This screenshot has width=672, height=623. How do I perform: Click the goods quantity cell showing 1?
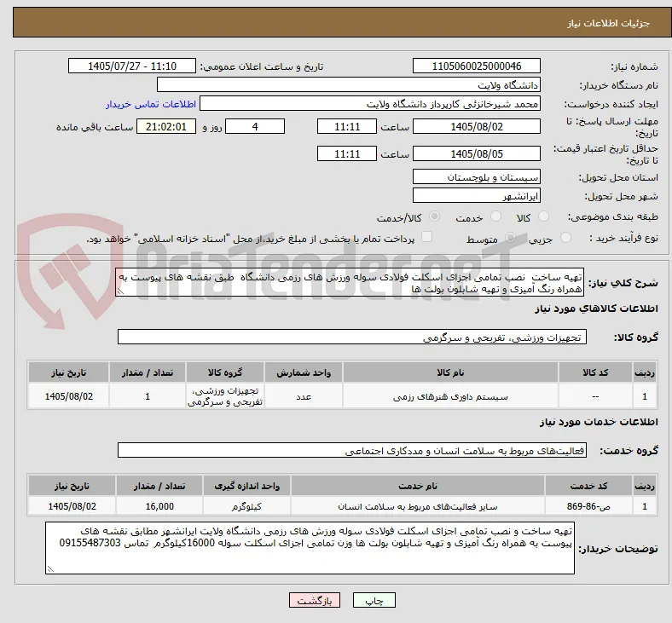[x=148, y=396]
